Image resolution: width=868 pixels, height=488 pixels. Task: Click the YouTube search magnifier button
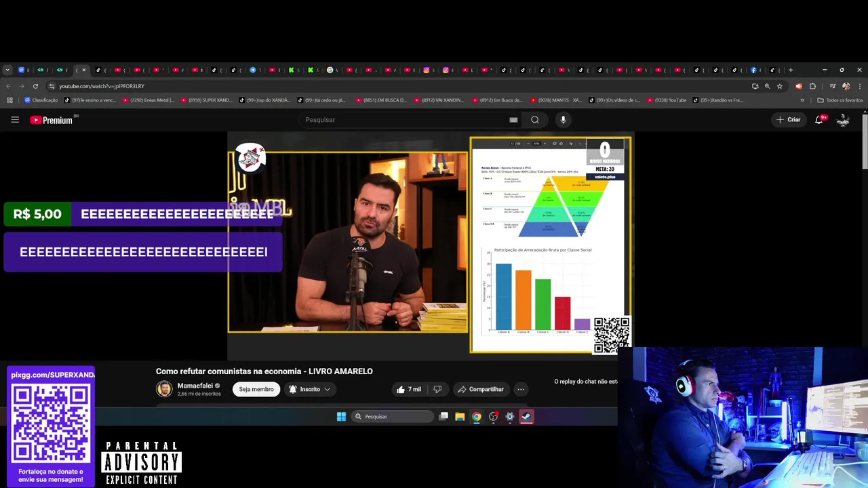point(535,120)
